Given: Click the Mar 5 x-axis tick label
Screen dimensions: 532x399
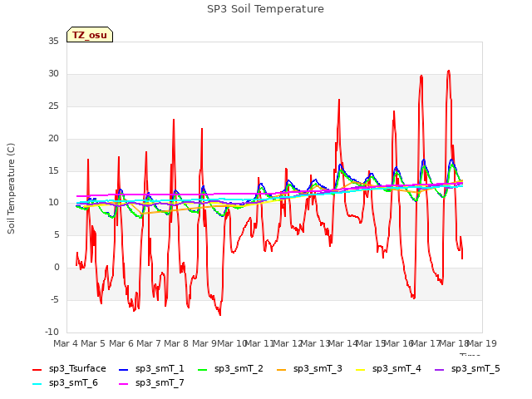Looking at the screenshot, I should pos(93,343).
